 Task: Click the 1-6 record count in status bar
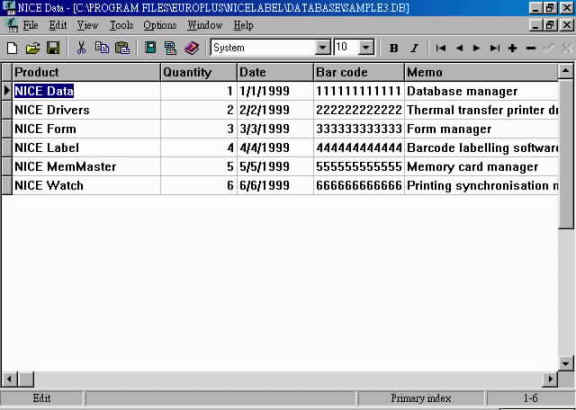(530, 398)
